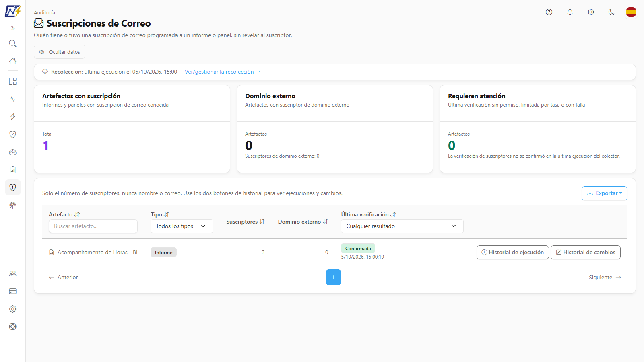Select page 1 in pagination
The width and height of the screenshot is (644, 362).
click(333, 277)
